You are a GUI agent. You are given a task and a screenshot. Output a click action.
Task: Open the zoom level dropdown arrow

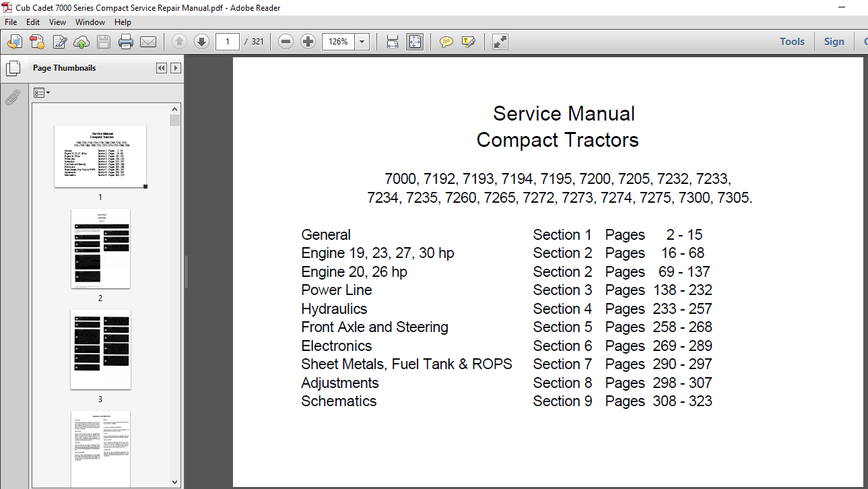(x=362, y=42)
